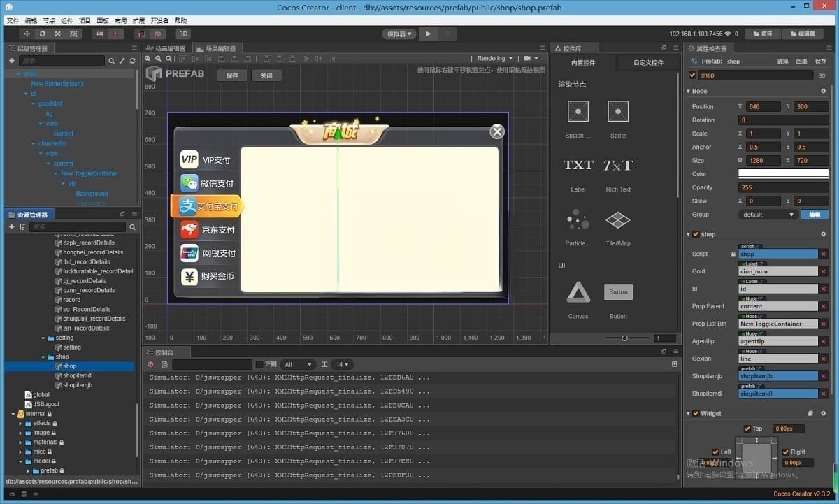This screenshot has width=839, height=504.
Task: Expand the effects folder in the assets tree
Action: click(x=20, y=423)
